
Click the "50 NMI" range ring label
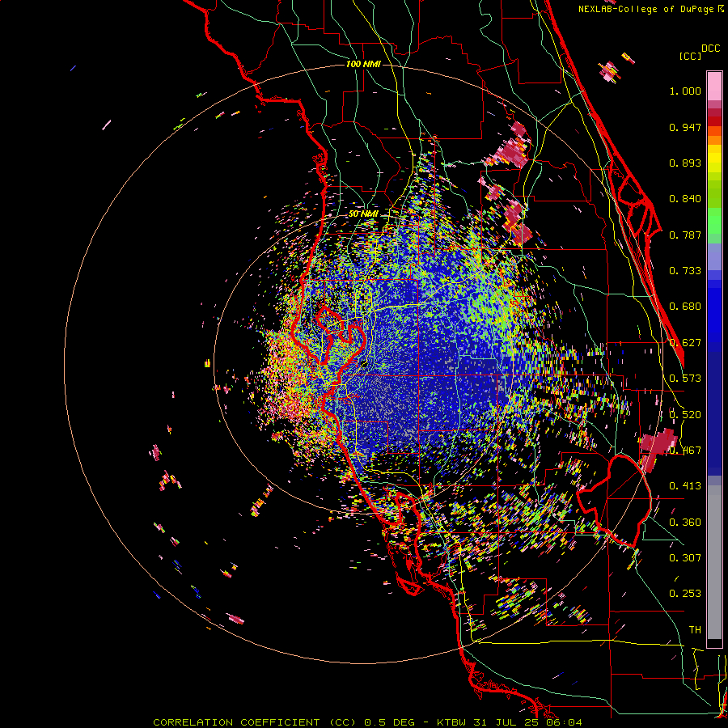363,214
